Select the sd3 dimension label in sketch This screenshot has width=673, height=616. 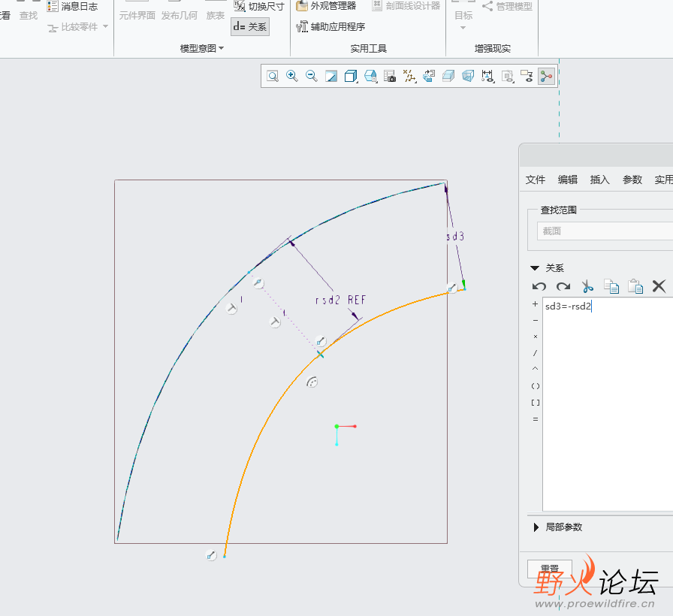(x=455, y=236)
